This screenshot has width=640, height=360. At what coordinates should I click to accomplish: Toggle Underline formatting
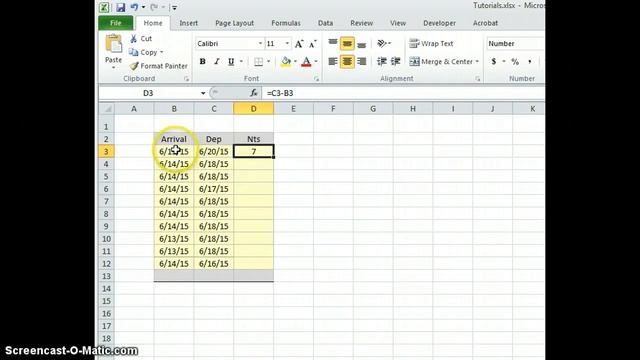(231, 62)
